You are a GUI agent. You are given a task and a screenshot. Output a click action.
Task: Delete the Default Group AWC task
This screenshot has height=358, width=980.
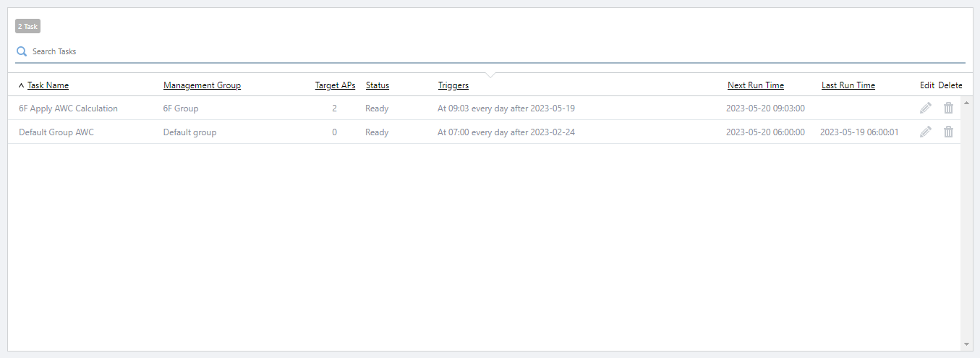click(x=948, y=132)
